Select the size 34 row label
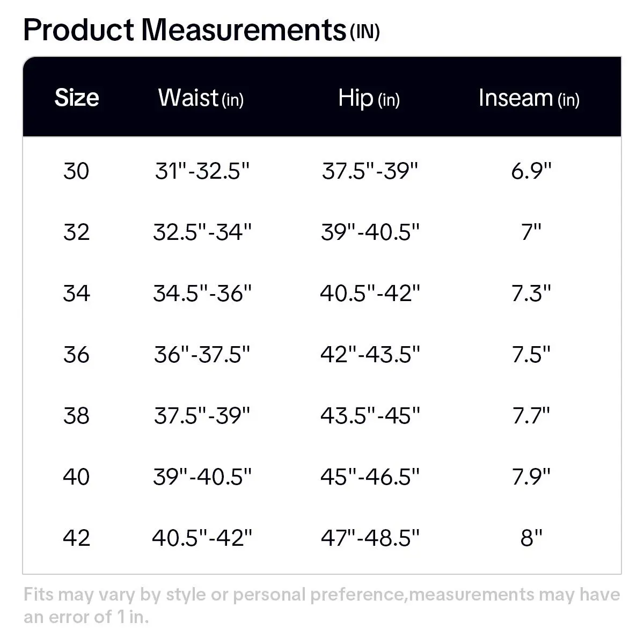 tap(76, 294)
